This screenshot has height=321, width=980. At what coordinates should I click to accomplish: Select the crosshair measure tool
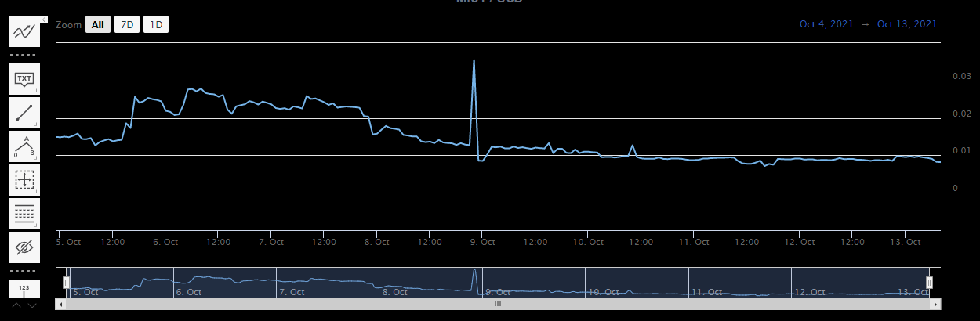pyautogui.click(x=24, y=180)
